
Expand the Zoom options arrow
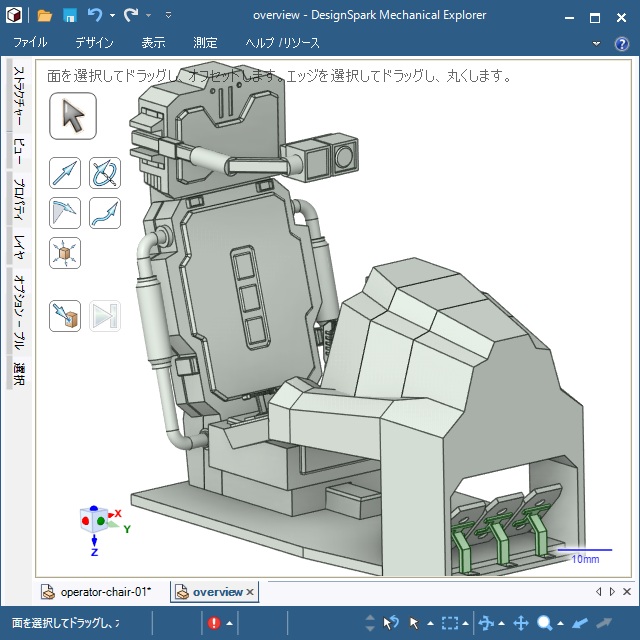pos(560,623)
